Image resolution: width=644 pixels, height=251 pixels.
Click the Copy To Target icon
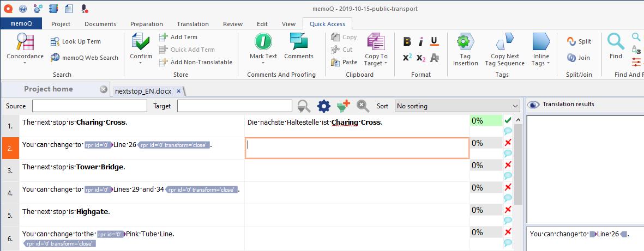click(x=376, y=42)
